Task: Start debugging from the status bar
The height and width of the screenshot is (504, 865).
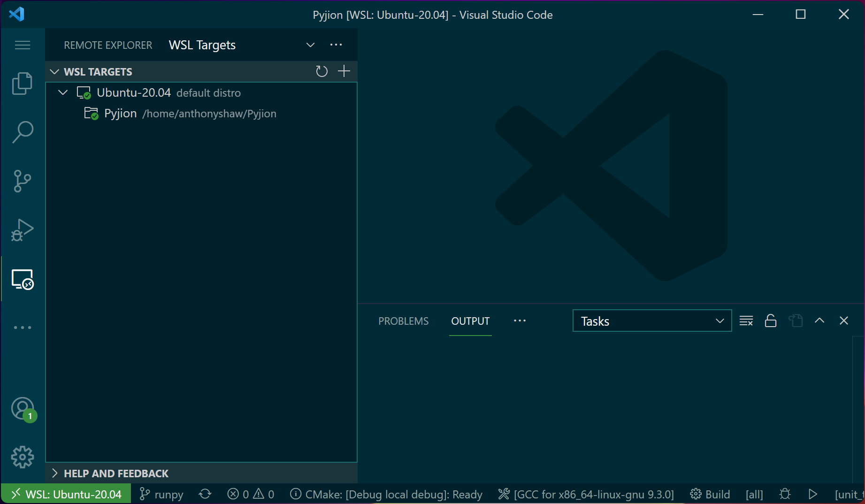Action: click(x=813, y=494)
